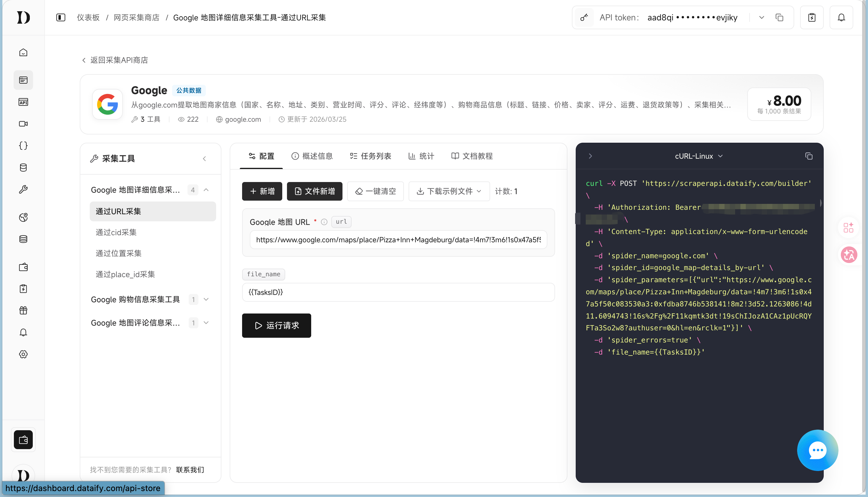
Task: Click the ¥8.00 price card
Action: pos(779,104)
